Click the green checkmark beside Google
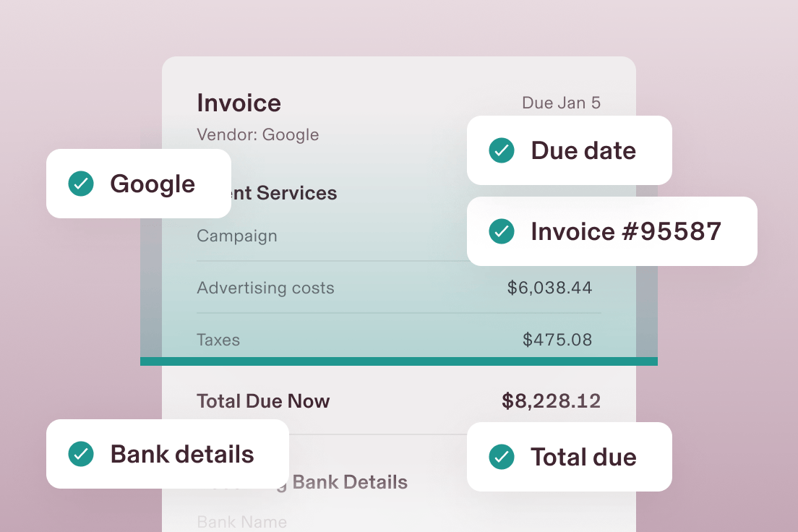The width and height of the screenshot is (798, 532). coord(81,184)
